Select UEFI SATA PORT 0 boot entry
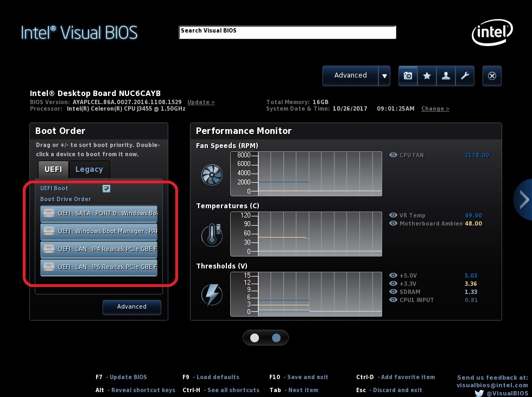This screenshot has width=532, height=397. pyautogui.click(x=99, y=214)
